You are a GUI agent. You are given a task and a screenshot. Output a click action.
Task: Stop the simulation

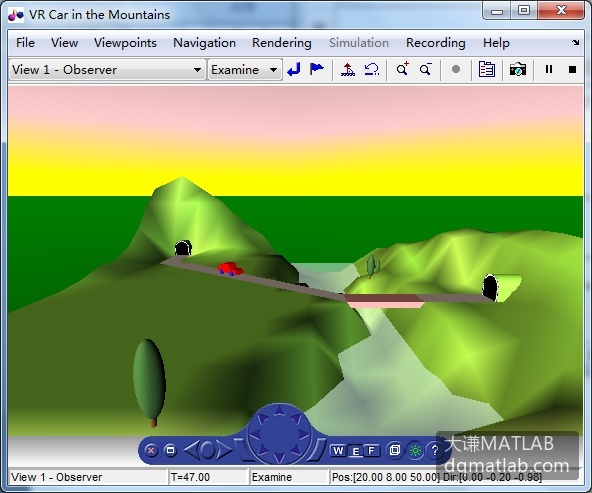[x=572, y=70]
